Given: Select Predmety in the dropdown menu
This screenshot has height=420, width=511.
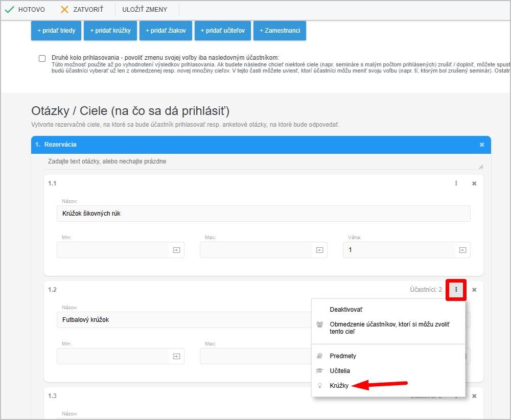Looking at the screenshot, I should (x=343, y=356).
